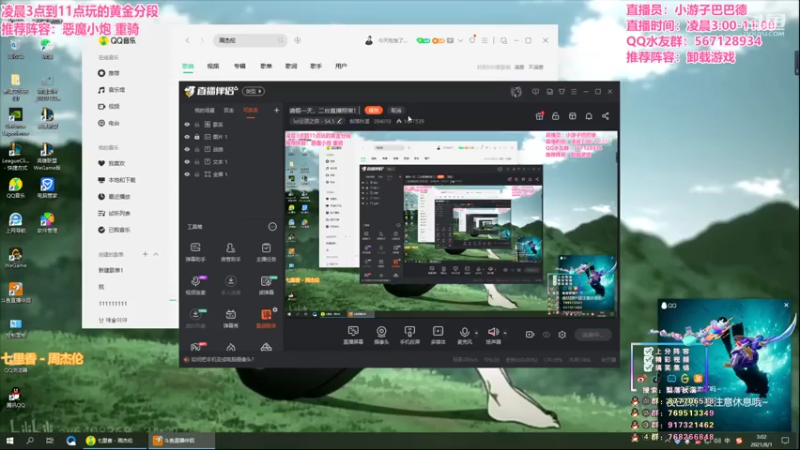Expand microphone options arrow
800x450 pixels.
coord(477,333)
